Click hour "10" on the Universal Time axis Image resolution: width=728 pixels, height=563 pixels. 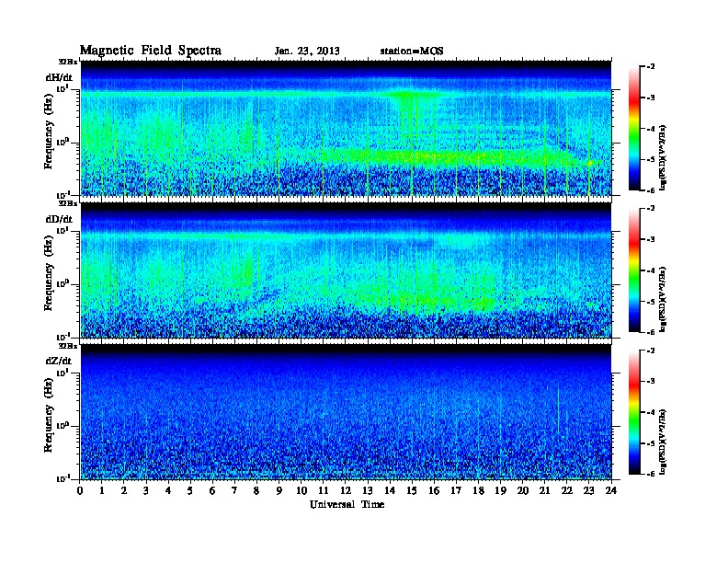[301, 490]
